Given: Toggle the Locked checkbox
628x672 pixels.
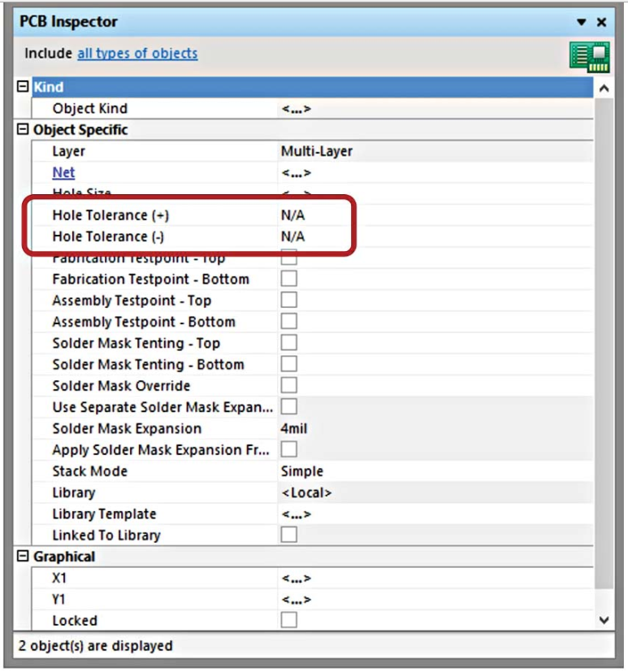Looking at the screenshot, I should (289, 620).
